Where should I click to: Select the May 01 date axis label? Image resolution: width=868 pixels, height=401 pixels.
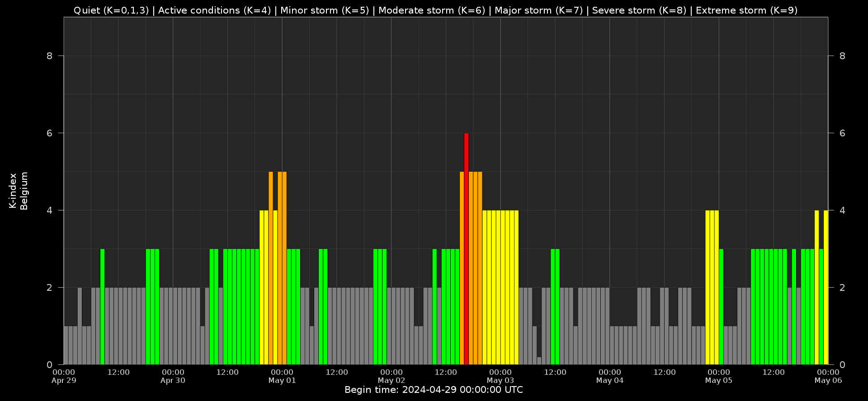[282, 381]
